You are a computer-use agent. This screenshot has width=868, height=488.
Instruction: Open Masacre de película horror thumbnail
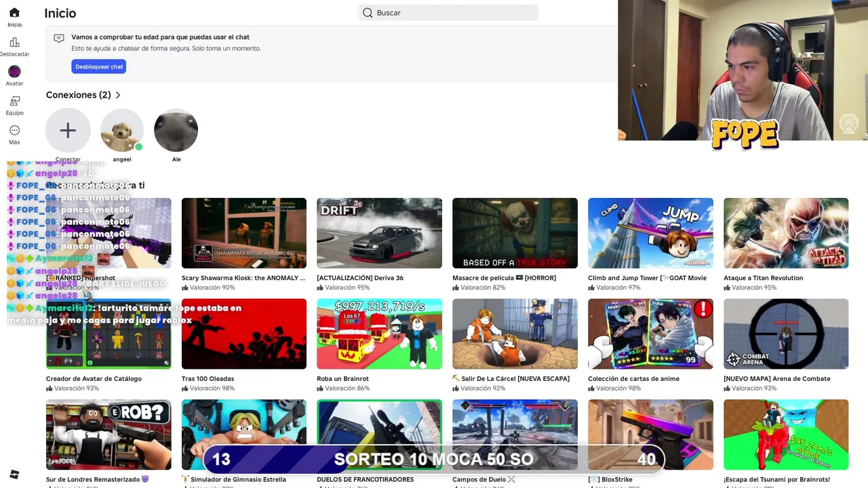click(515, 233)
